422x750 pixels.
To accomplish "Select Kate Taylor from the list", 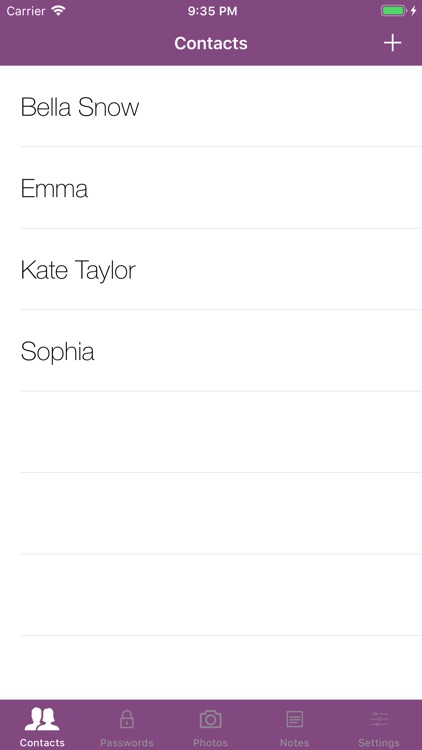I will [x=211, y=269].
